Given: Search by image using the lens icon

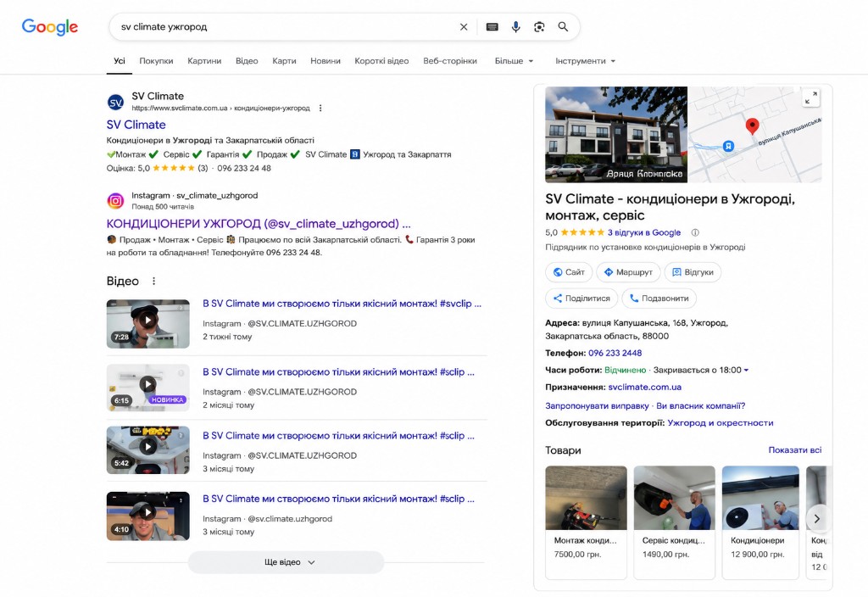Looking at the screenshot, I should tap(539, 26).
